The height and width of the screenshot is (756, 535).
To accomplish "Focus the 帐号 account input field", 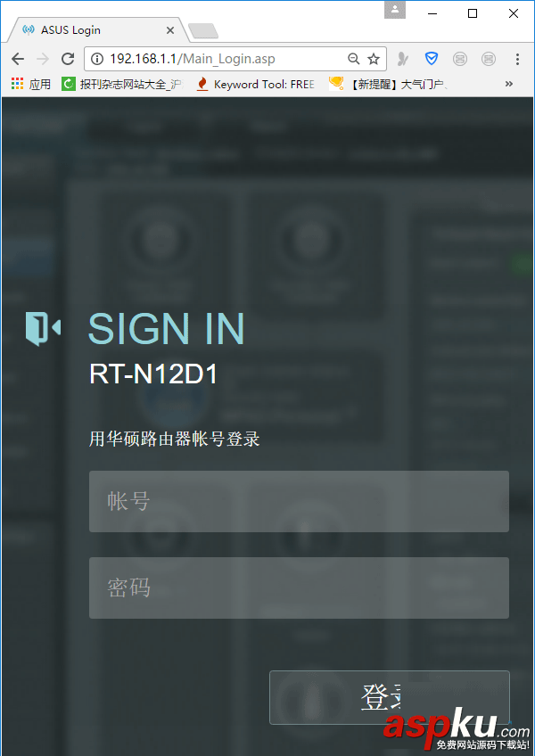I will pyautogui.click(x=299, y=501).
